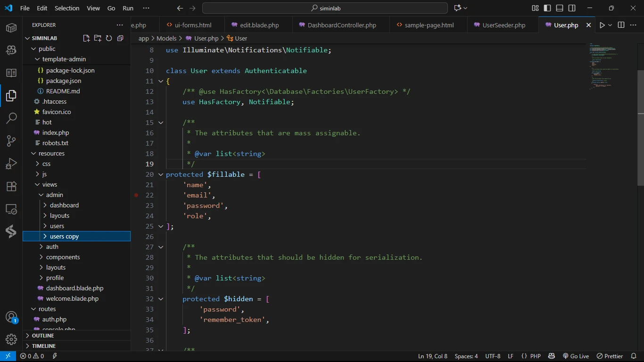Expand the dashboard folder
Viewport: 644px width, 362px height.
pos(64,206)
